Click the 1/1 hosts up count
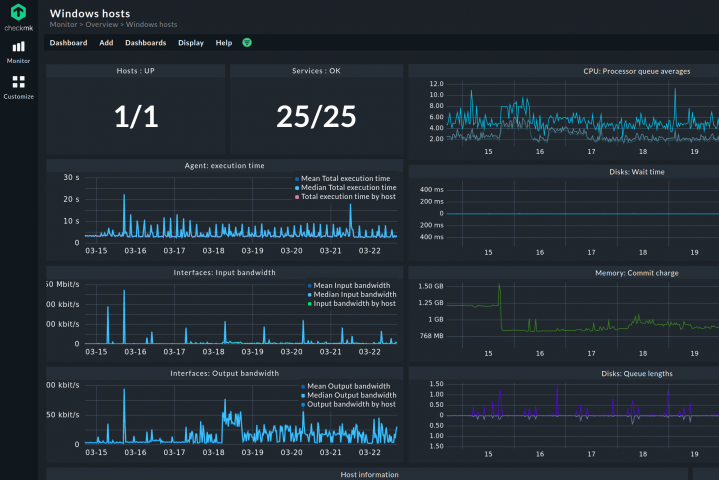This screenshot has height=480, width=719. click(x=136, y=116)
